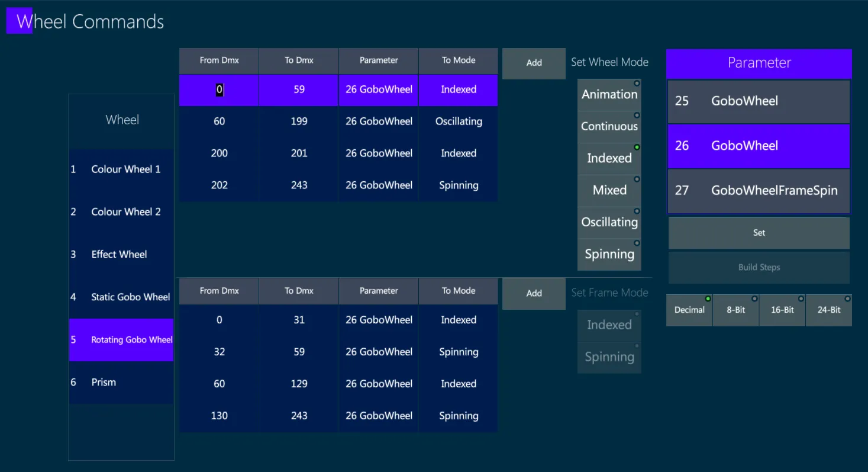868x472 pixels.
Task: Set wheel mode to Continuous
Action: click(x=609, y=127)
